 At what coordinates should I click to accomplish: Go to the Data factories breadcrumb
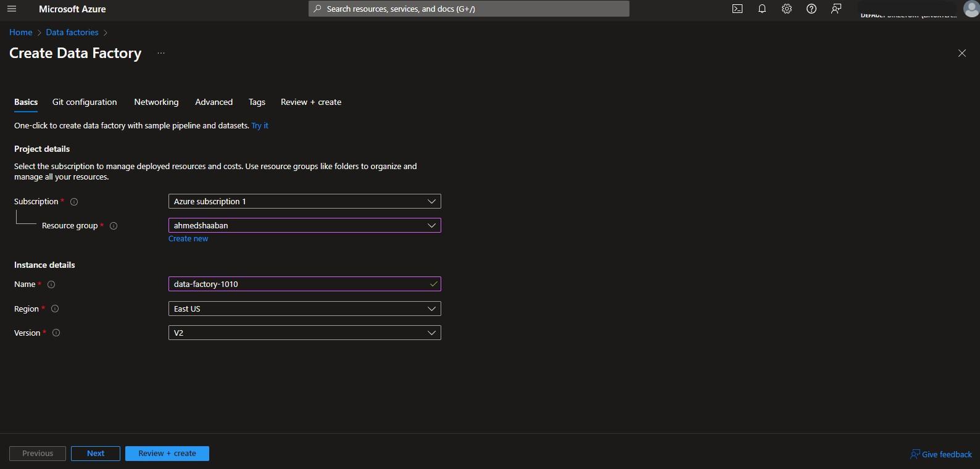tap(72, 32)
